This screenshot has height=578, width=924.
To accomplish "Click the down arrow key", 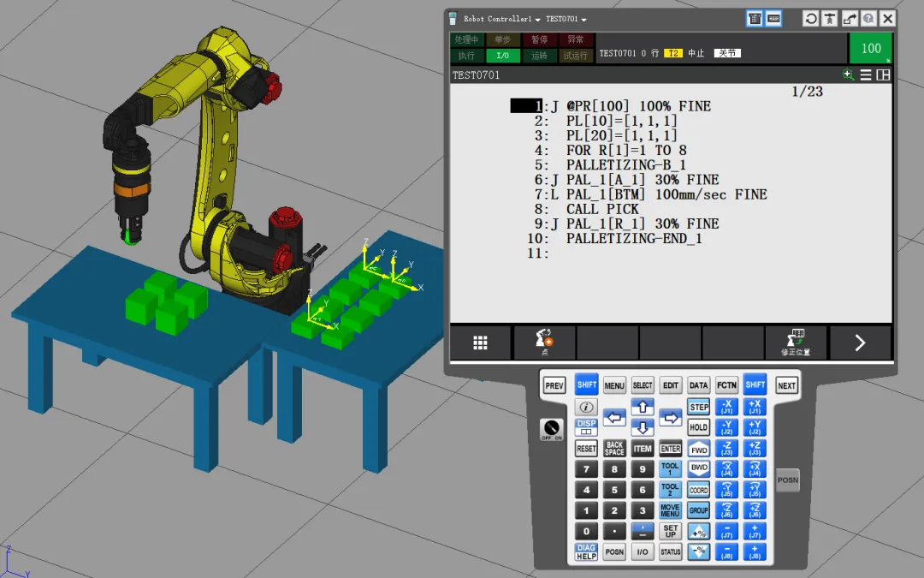I will (643, 427).
